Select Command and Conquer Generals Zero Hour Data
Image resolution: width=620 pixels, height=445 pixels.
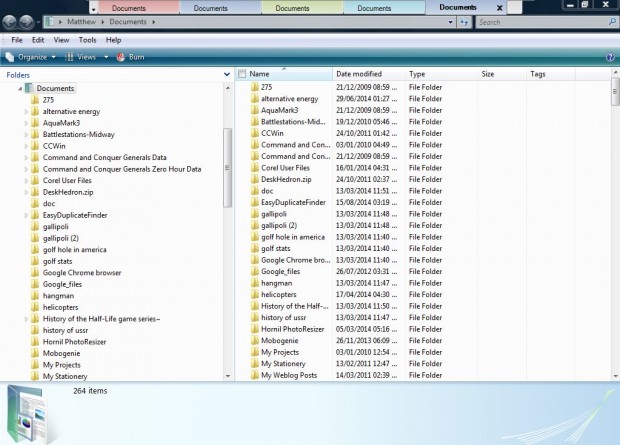122,169
